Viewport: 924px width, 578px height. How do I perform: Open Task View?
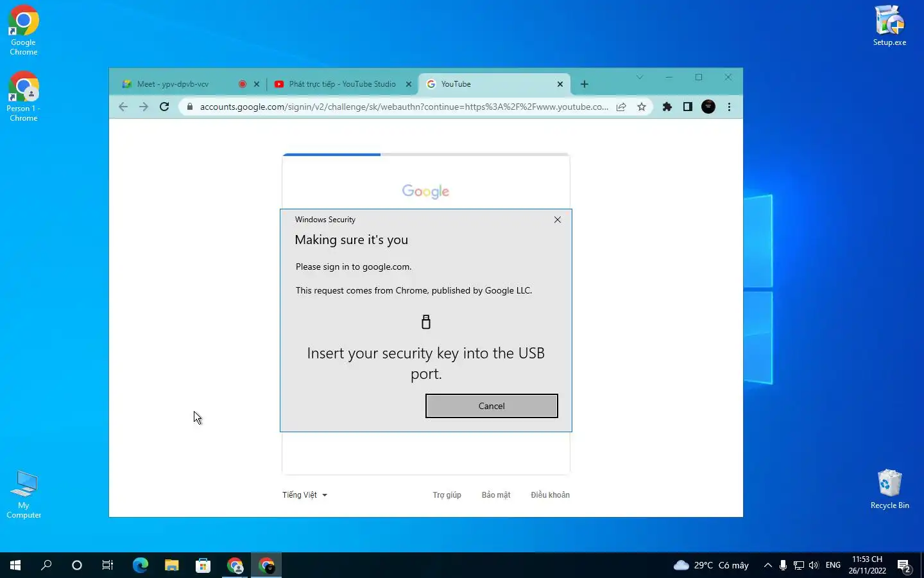pos(108,565)
